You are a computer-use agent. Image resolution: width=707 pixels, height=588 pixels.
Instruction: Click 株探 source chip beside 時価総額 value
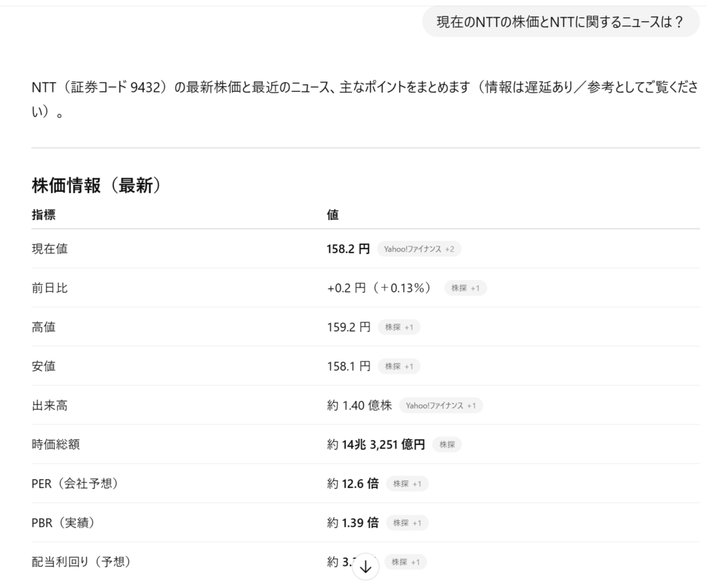447,445
